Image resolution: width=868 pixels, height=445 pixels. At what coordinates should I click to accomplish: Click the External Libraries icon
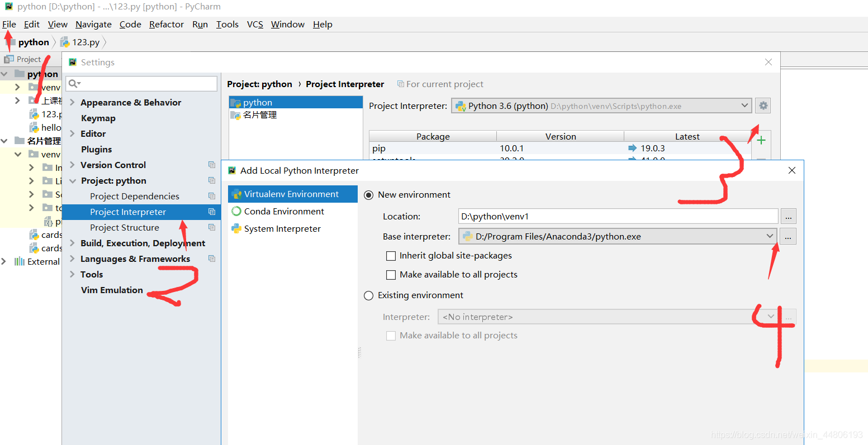click(x=20, y=261)
